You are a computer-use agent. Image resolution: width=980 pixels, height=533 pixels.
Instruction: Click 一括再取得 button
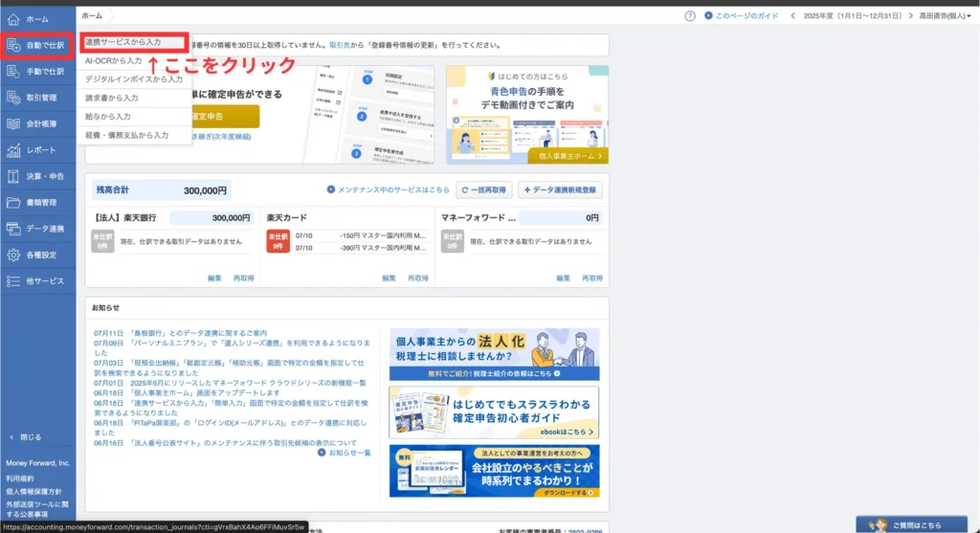click(x=483, y=190)
